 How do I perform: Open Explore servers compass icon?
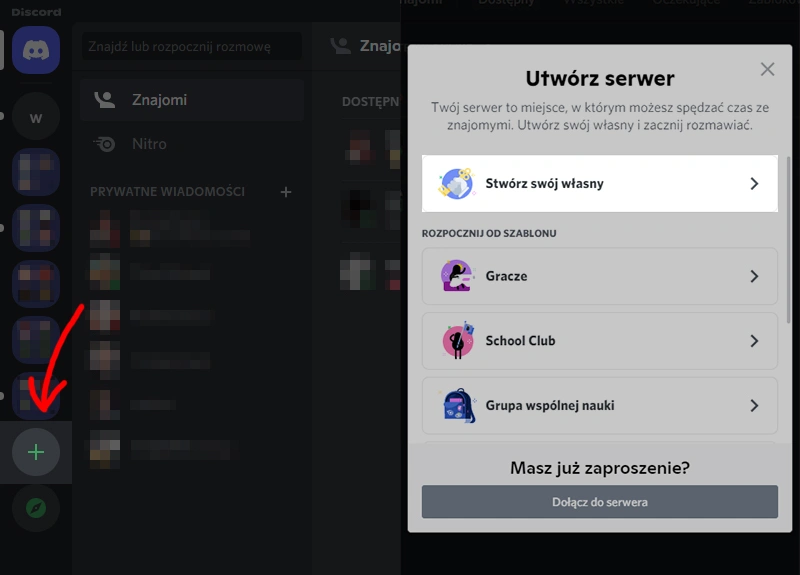(36, 508)
